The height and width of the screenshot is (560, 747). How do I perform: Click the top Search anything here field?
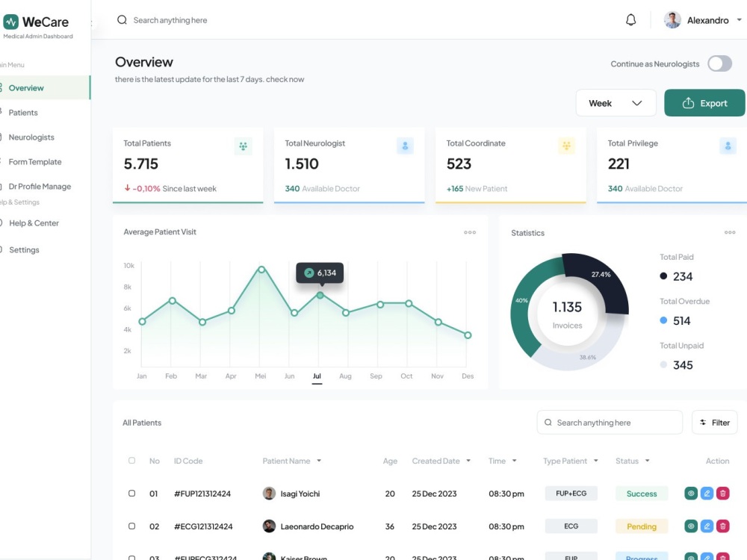pyautogui.click(x=170, y=20)
